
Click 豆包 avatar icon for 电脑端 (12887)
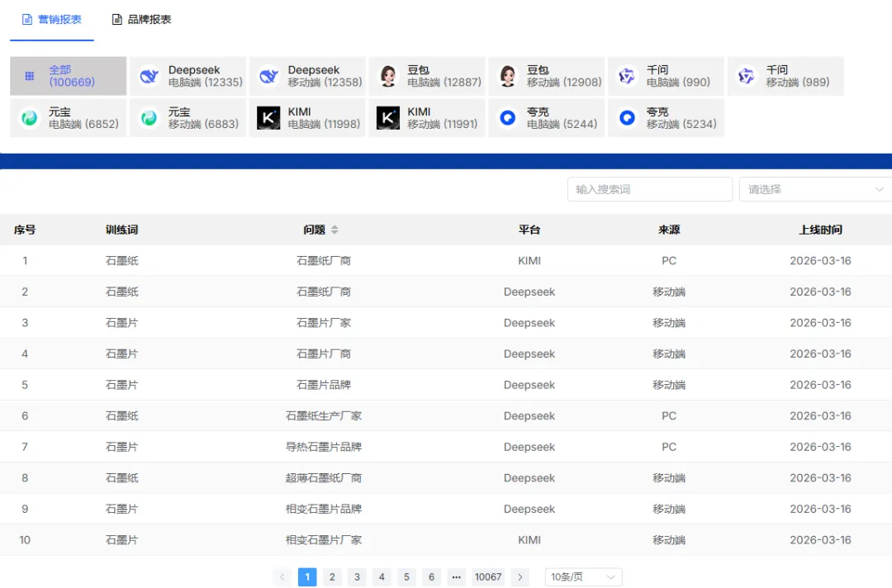(x=388, y=76)
